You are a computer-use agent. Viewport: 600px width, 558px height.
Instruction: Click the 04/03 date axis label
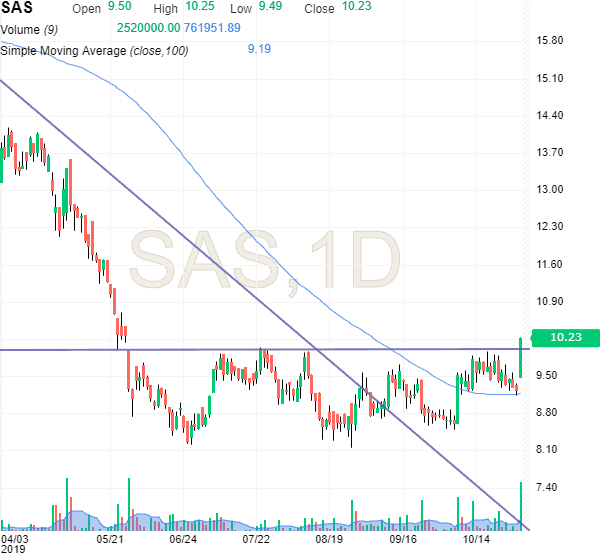[15, 537]
